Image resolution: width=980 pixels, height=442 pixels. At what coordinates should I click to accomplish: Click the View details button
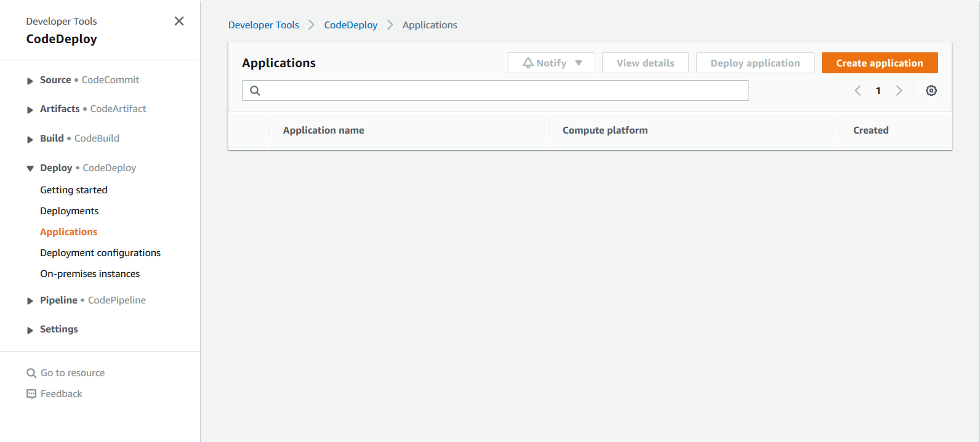(x=645, y=63)
